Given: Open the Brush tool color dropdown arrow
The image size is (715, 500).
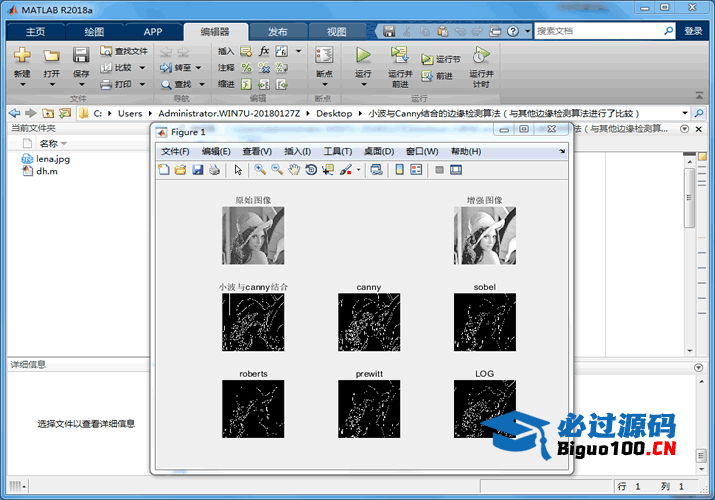Looking at the screenshot, I should (x=358, y=170).
